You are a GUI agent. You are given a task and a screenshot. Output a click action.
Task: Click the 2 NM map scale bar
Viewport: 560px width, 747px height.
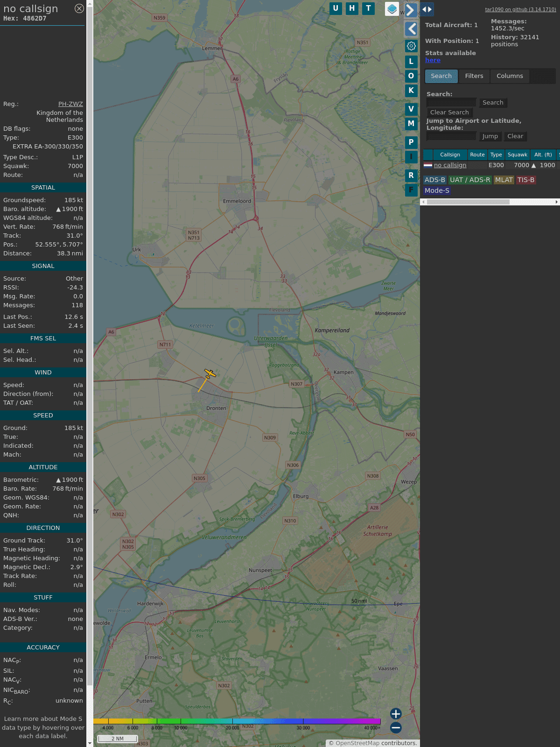coord(118,739)
